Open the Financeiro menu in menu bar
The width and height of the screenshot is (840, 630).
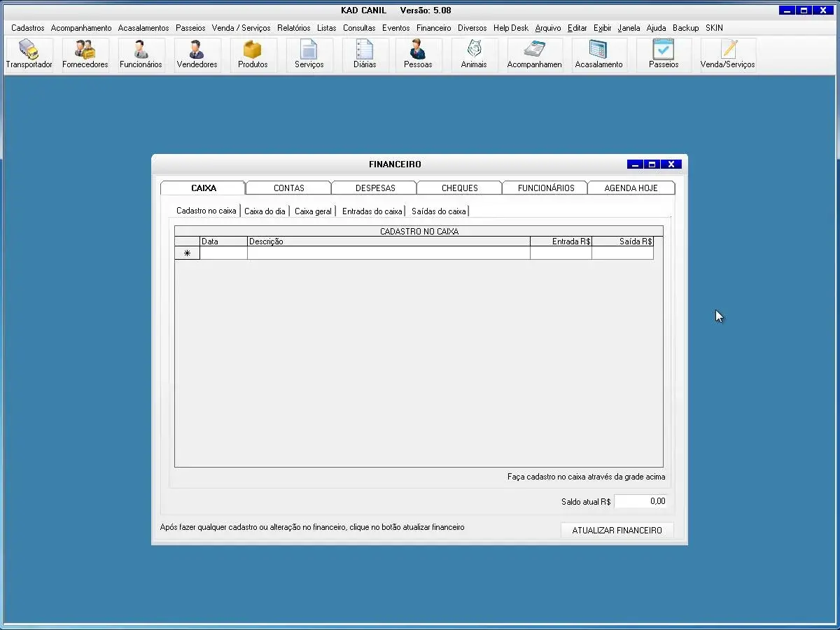point(433,28)
